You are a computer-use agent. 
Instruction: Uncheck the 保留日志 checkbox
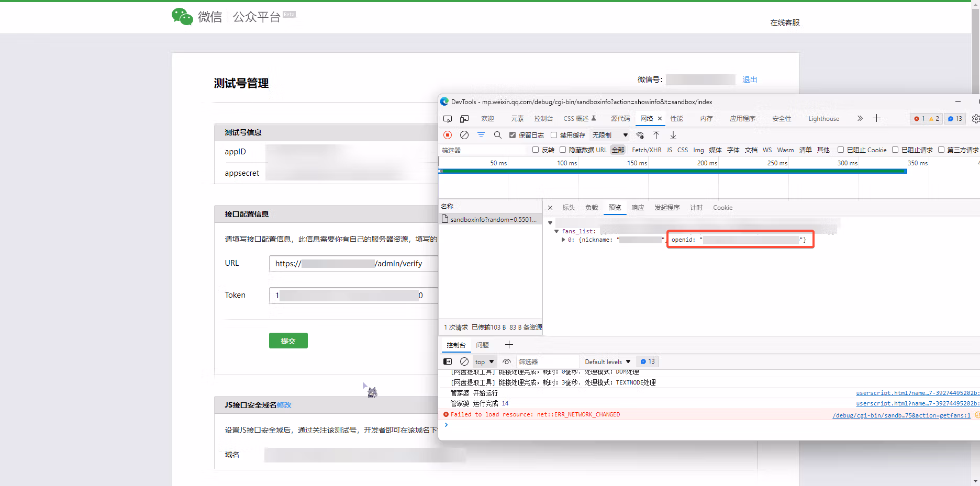point(513,135)
